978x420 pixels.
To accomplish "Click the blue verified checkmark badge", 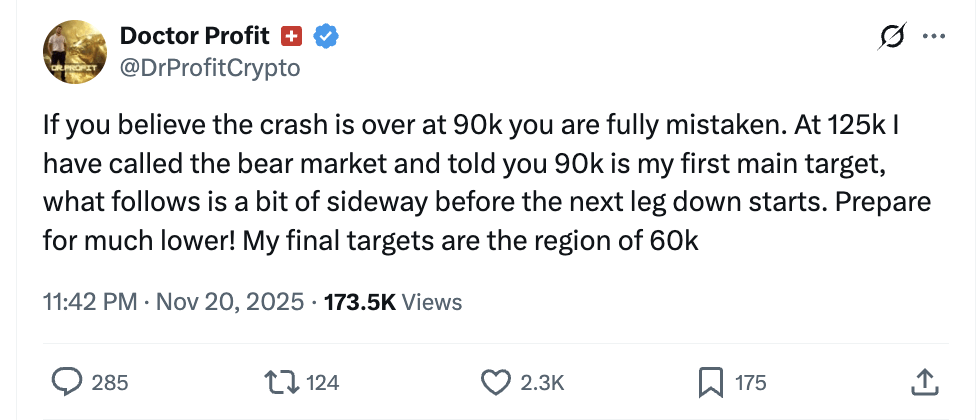I will 325,36.
